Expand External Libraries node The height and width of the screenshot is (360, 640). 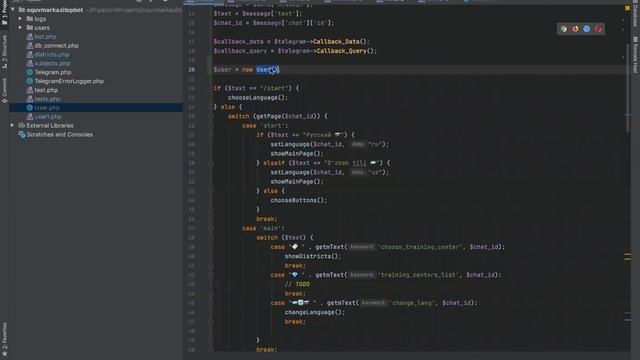12,125
